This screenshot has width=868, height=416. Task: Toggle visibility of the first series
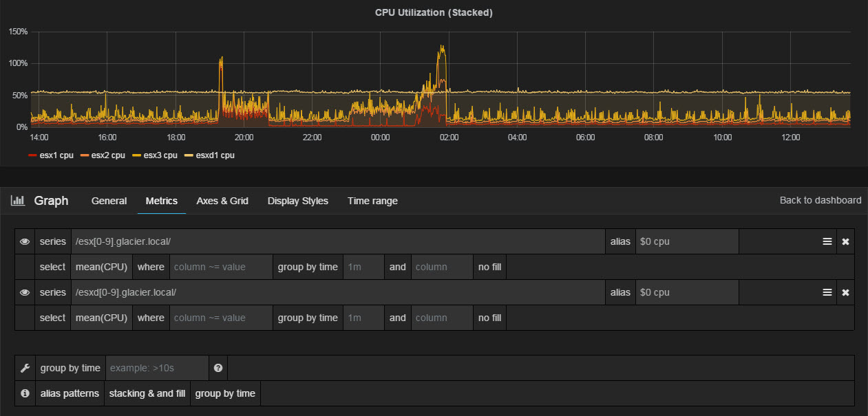[25, 241]
